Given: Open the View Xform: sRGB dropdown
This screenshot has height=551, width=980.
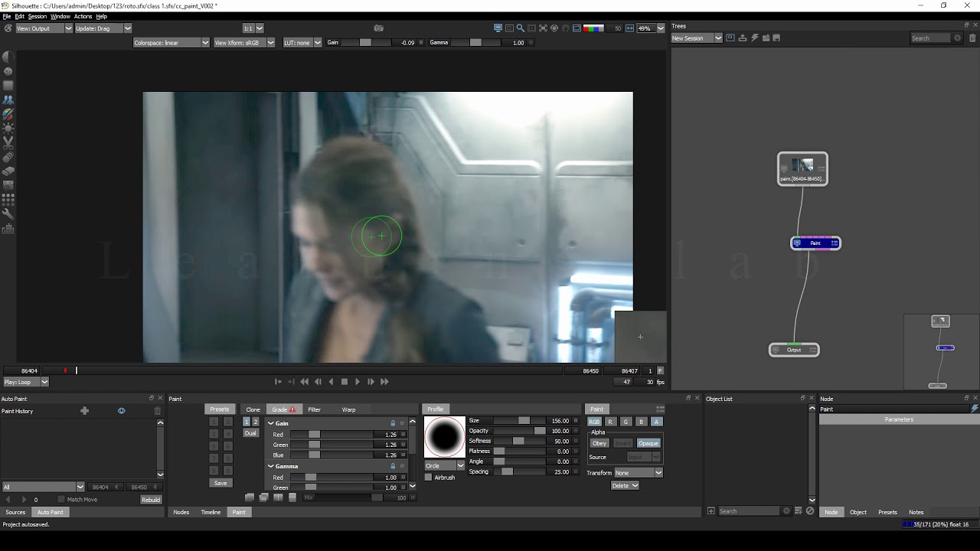Looking at the screenshot, I should pyautogui.click(x=244, y=43).
